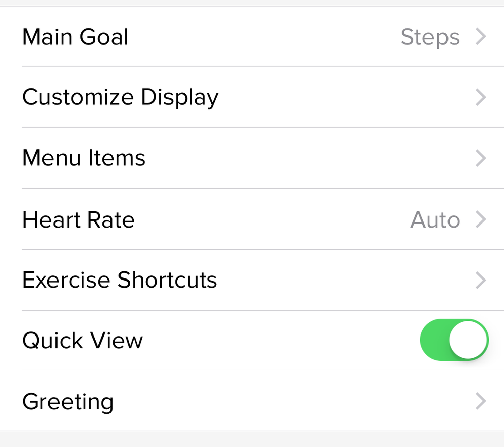Viewport: 504px width, 447px height.
Task: Click the Quick View row label
Action: (82, 340)
